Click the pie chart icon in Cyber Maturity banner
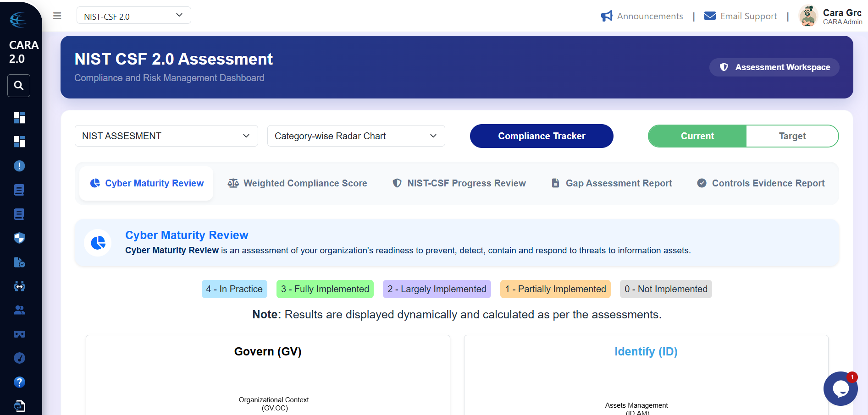 click(x=98, y=243)
